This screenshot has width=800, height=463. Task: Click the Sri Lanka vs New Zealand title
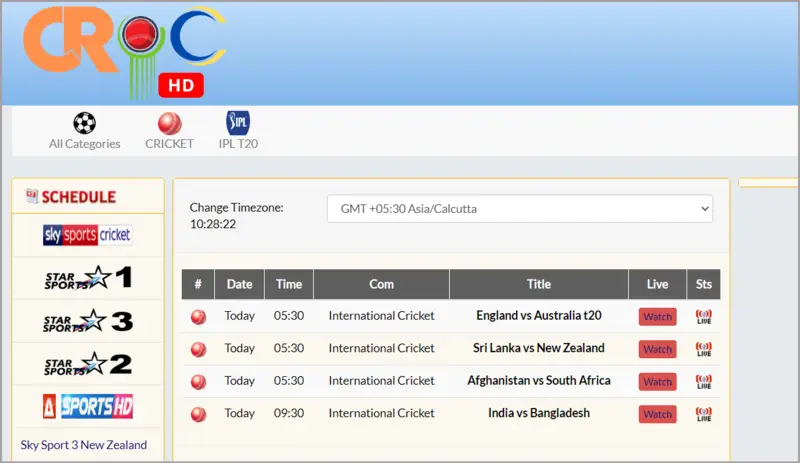(x=539, y=348)
